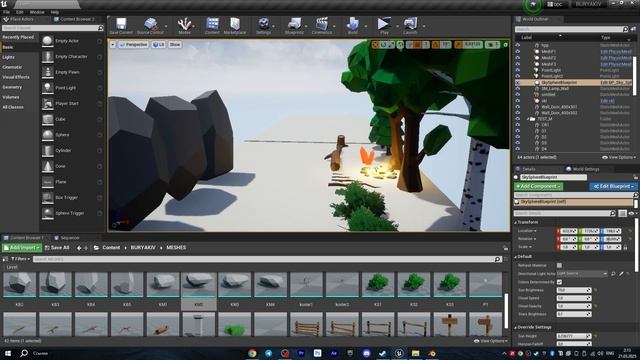640x360 pixels.
Task: Click the Scale lock icon in Transform
Action: tap(625, 247)
